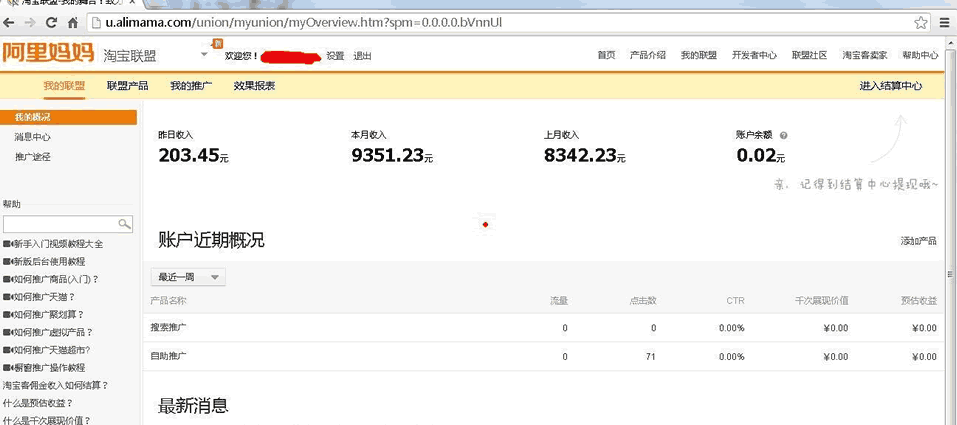
Task: Click the 流量 column header
Action: pos(558,301)
